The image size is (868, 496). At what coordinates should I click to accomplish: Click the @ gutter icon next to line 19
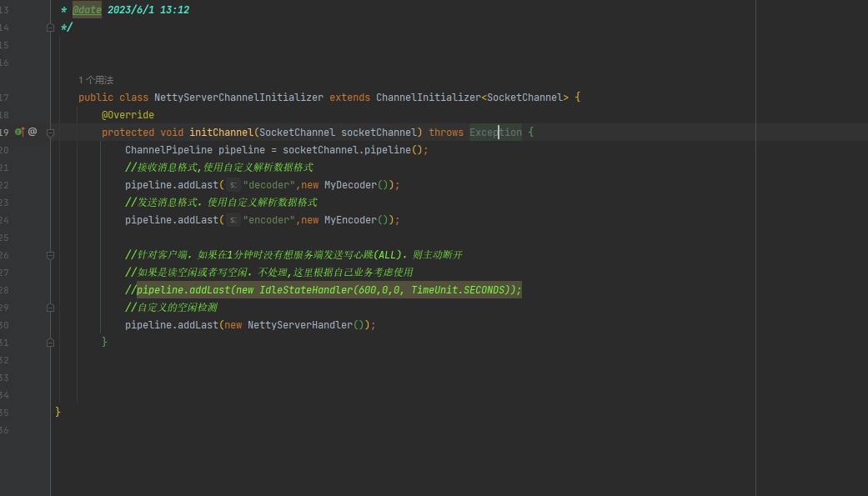[x=33, y=131]
